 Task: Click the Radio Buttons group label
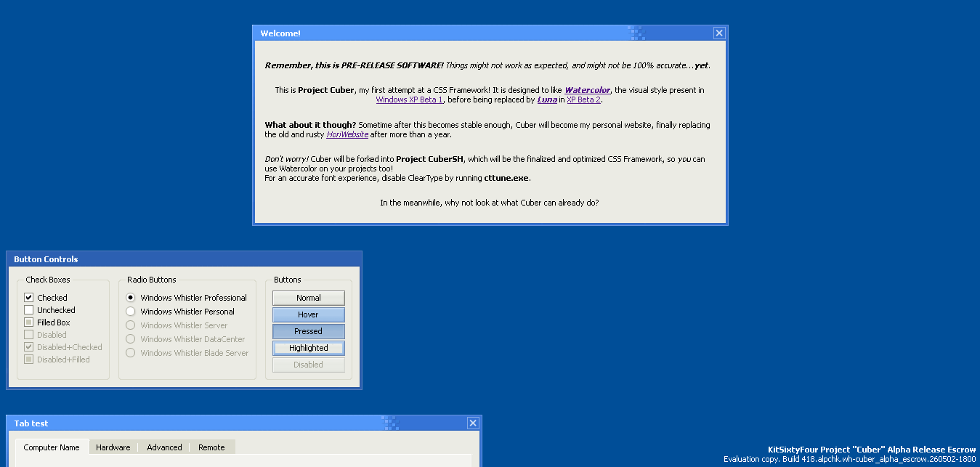(152, 280)
